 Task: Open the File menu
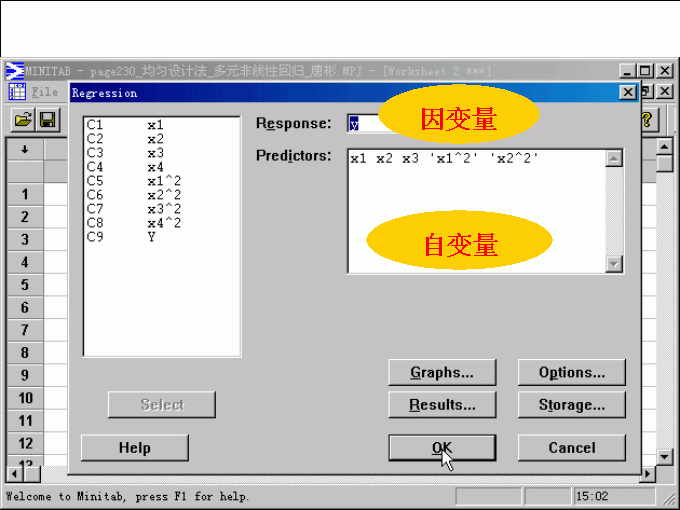point(45,92)
